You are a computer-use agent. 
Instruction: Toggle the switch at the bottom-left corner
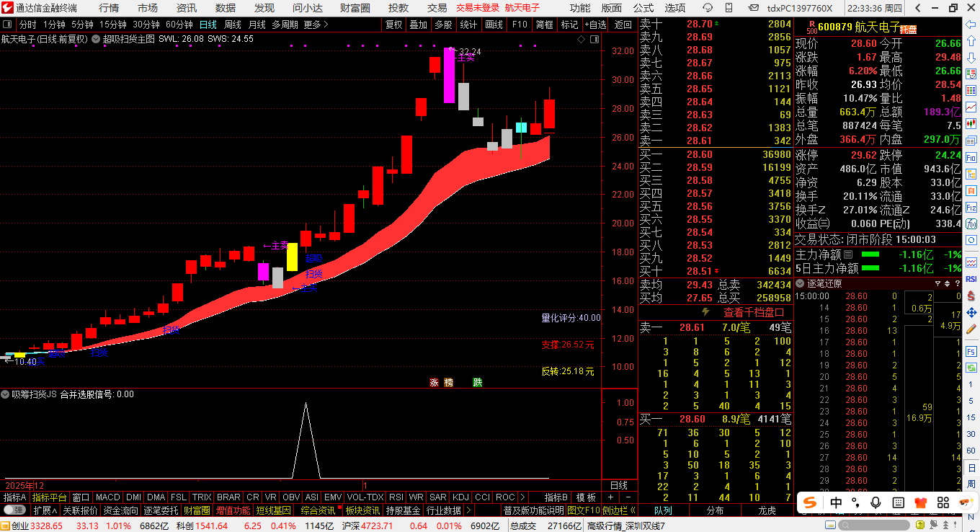[x=14, y=510]
